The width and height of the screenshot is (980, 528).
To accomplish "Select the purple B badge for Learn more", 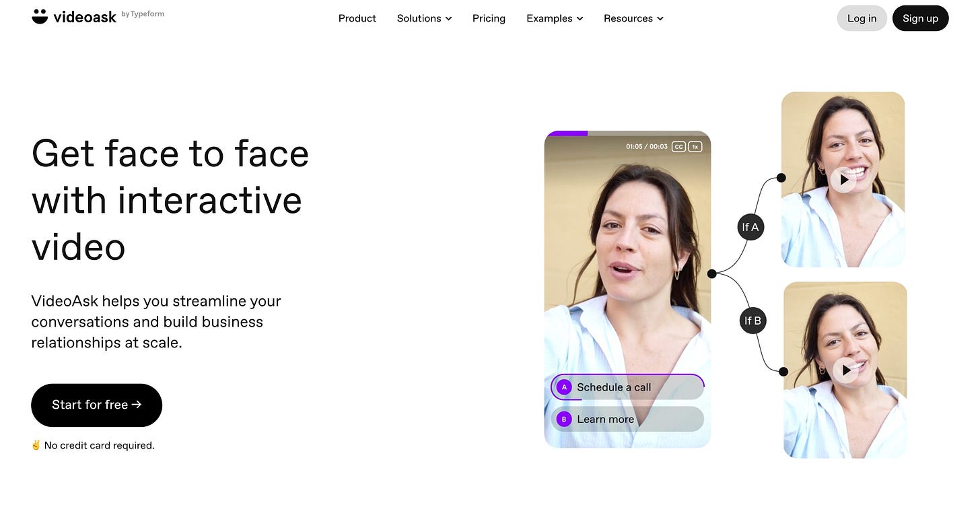I will pyautogui.click(x=564, y=419).
